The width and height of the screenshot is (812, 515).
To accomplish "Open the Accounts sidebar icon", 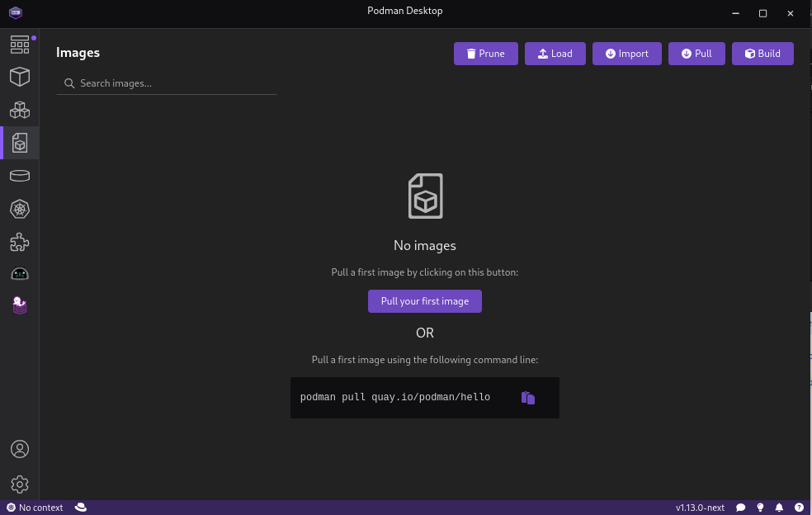I will point(20,449).
